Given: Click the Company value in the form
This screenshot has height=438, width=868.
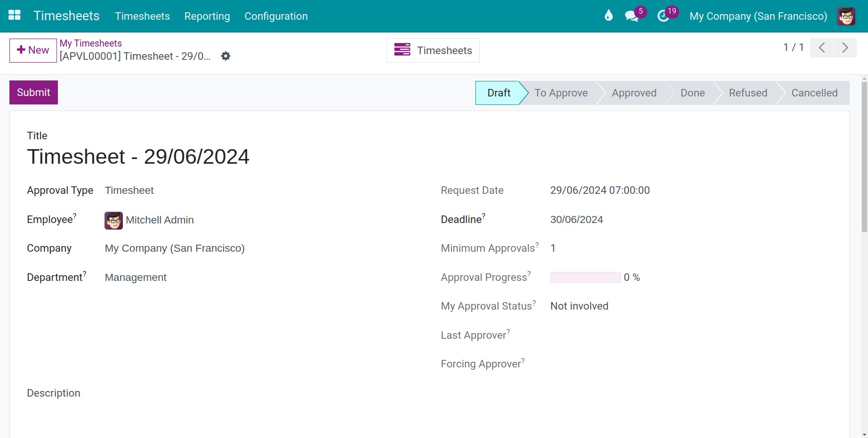Looking at the screenshot, I should tap(175, 248).
